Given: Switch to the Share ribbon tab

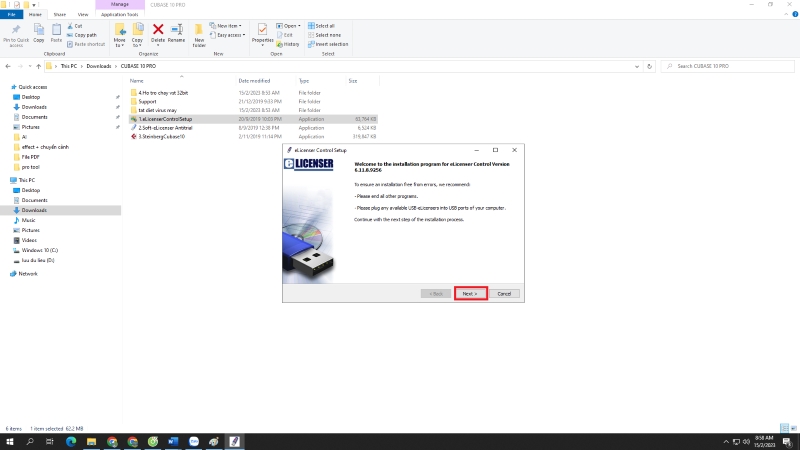Looking at the screenshot, I should (60, 14).
